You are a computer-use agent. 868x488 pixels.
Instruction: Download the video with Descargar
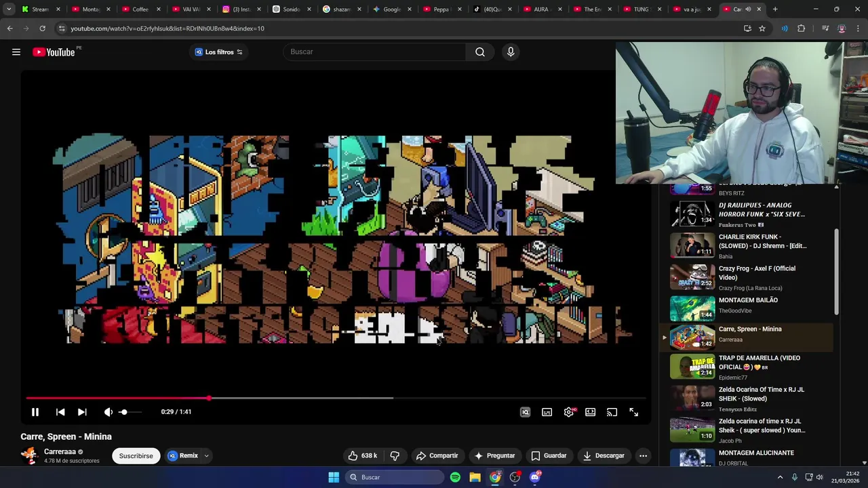(x=604, y=455)
